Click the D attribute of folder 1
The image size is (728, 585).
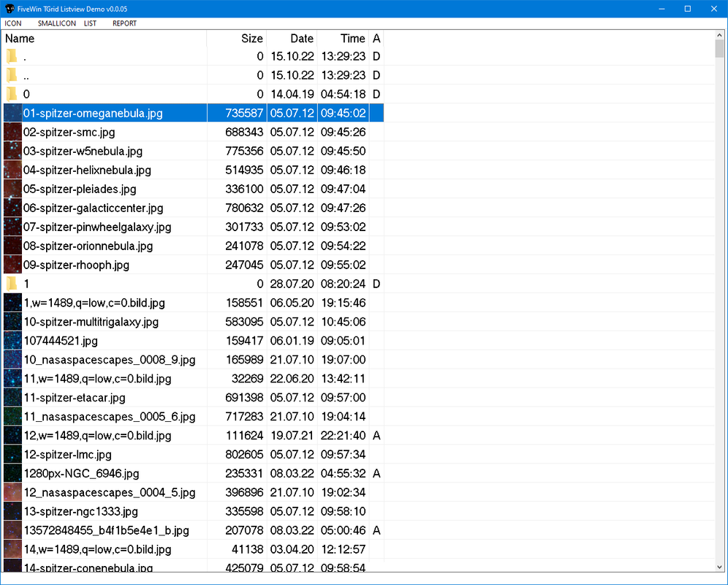(x=376, y=284)
